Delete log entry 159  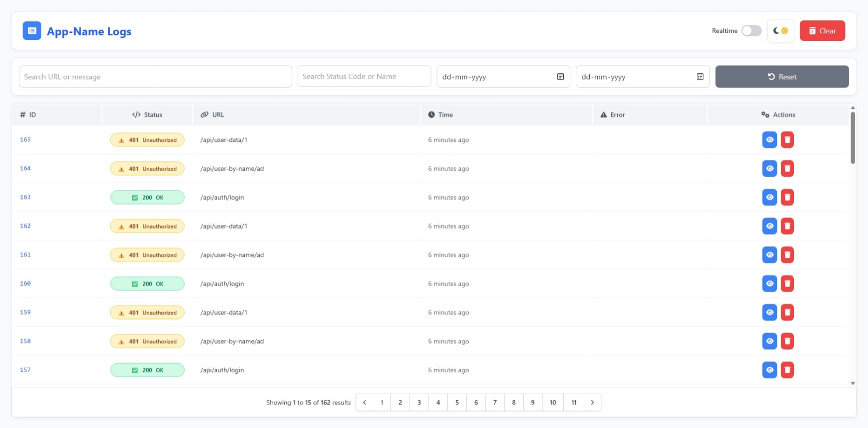787,313
